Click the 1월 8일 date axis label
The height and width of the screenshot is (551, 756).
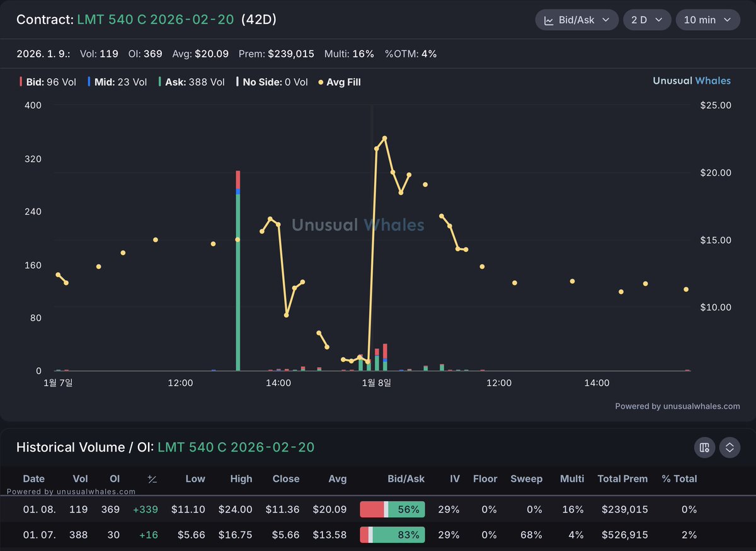376,382
